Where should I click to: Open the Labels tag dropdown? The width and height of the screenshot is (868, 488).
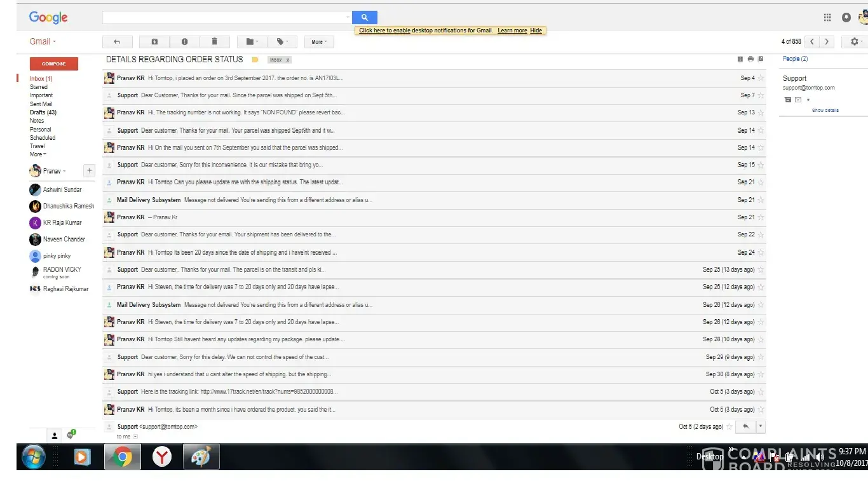pyautogui.click(x=282, y=42)
